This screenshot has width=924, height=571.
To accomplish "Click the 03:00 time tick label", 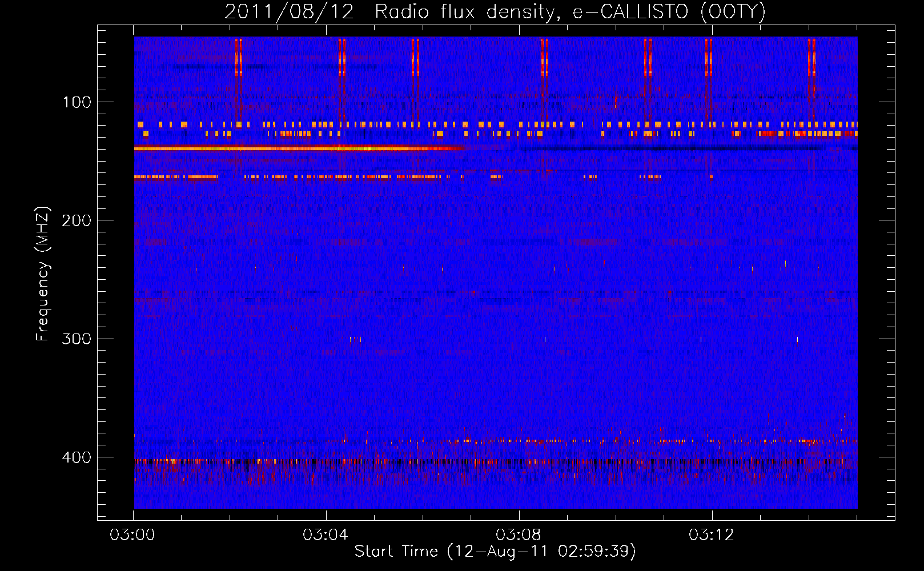I will (132, 535).
